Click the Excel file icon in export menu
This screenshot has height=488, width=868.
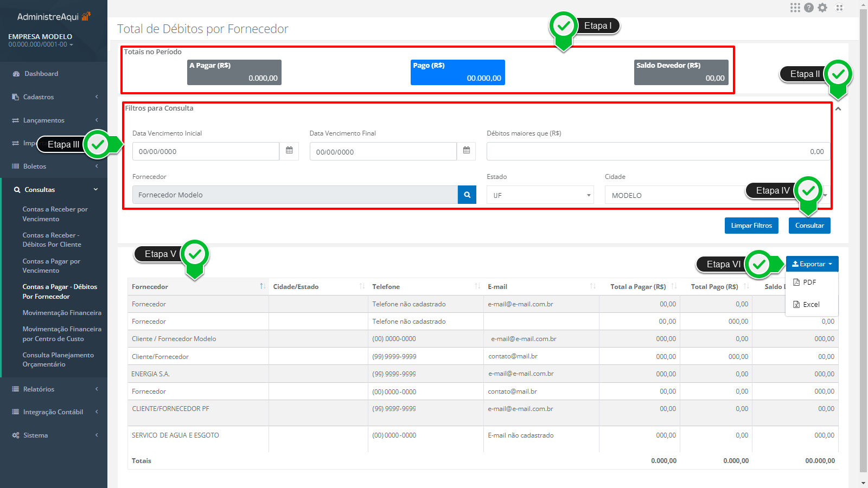coord(796,304)
